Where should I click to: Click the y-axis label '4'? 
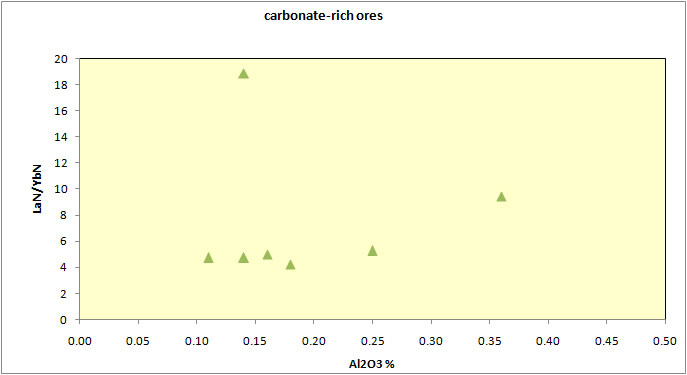tap(64, 267)
